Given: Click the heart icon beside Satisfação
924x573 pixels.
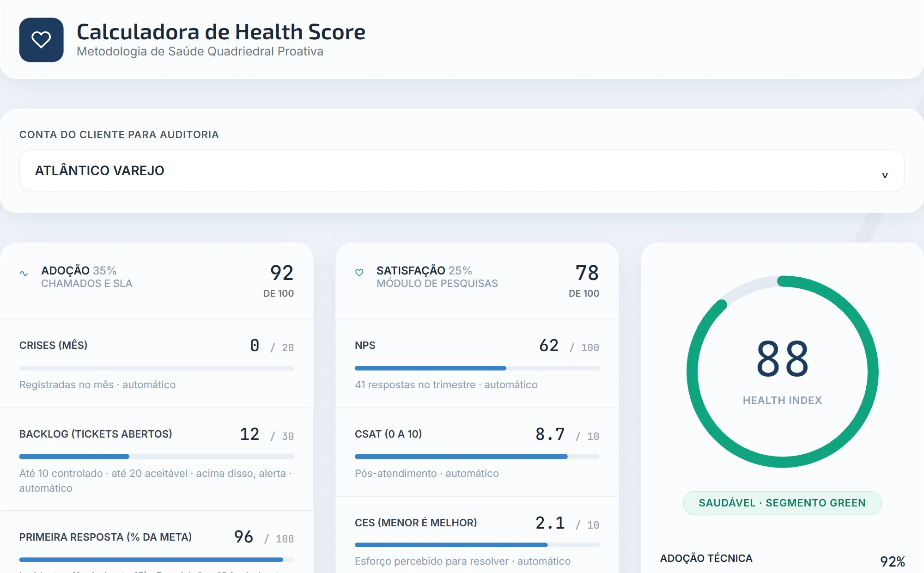Looking at the screenshot, I should tap(359, 273).
